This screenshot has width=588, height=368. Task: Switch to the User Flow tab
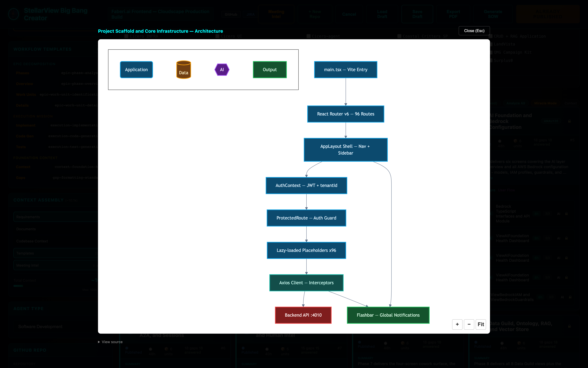(506, 190)
